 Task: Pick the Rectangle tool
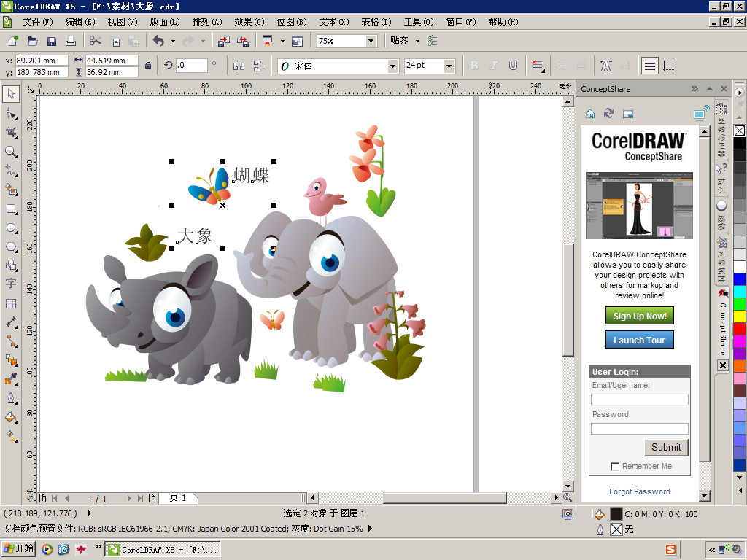11,209
